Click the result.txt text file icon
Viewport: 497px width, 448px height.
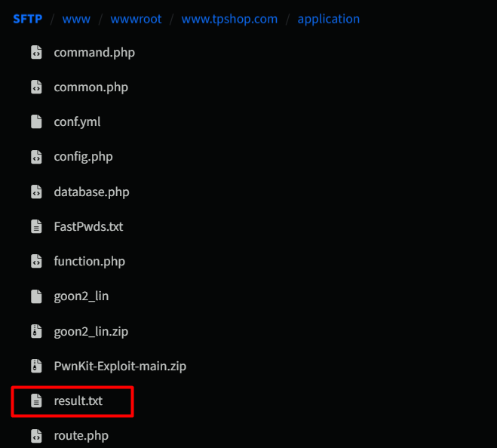[35, 401]
